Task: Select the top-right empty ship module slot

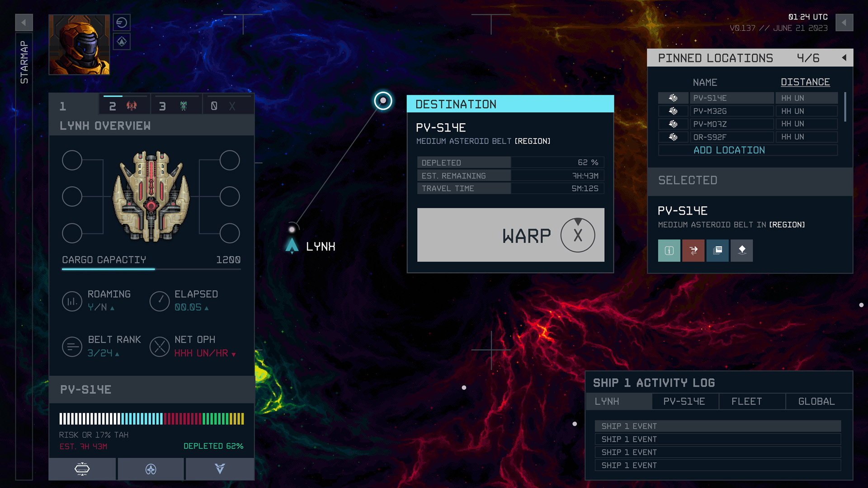Action: tap(230, 160)
